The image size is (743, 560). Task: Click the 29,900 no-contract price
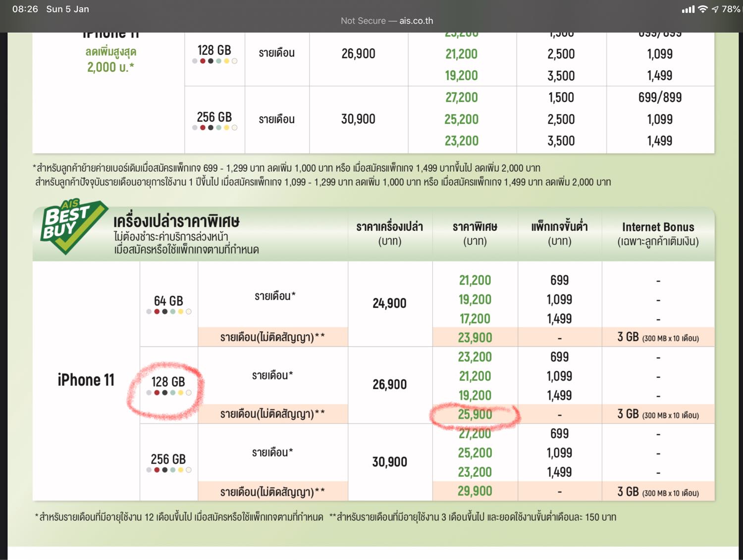tap(475, 491)
